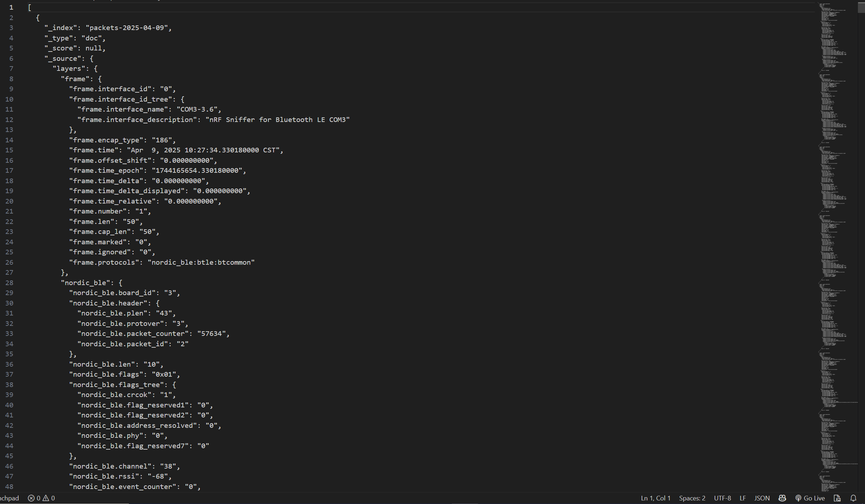Open JSON language mode selector
The height and width of the screenshot is (504, 865).
[x=762, y=498]
